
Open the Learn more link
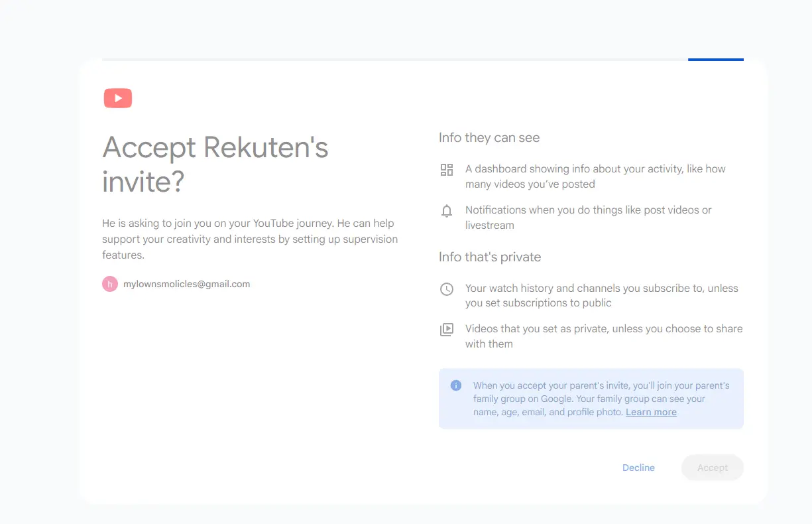click(x=651, y=412)
